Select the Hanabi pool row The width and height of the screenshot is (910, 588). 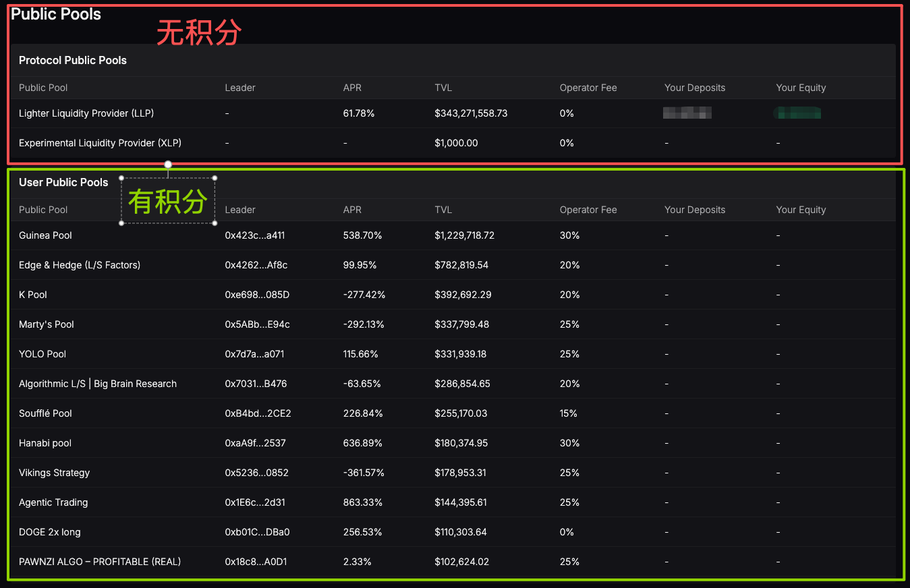point(45,443)
